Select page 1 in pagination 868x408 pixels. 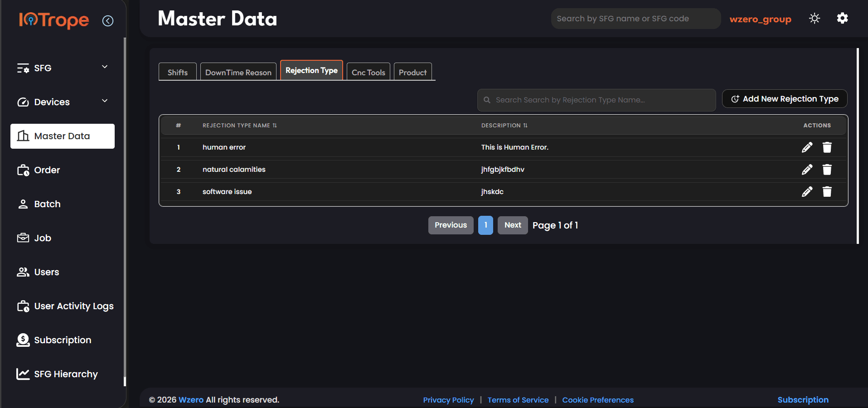tap(485, 225)
